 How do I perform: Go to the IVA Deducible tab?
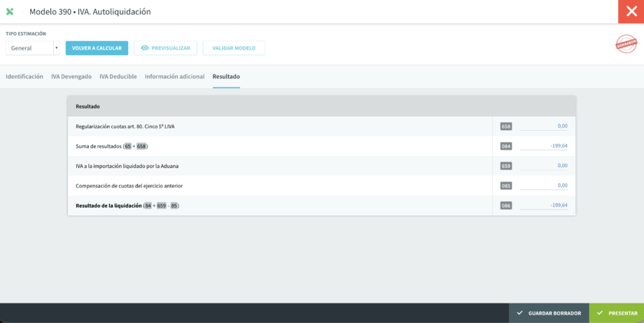118,76
